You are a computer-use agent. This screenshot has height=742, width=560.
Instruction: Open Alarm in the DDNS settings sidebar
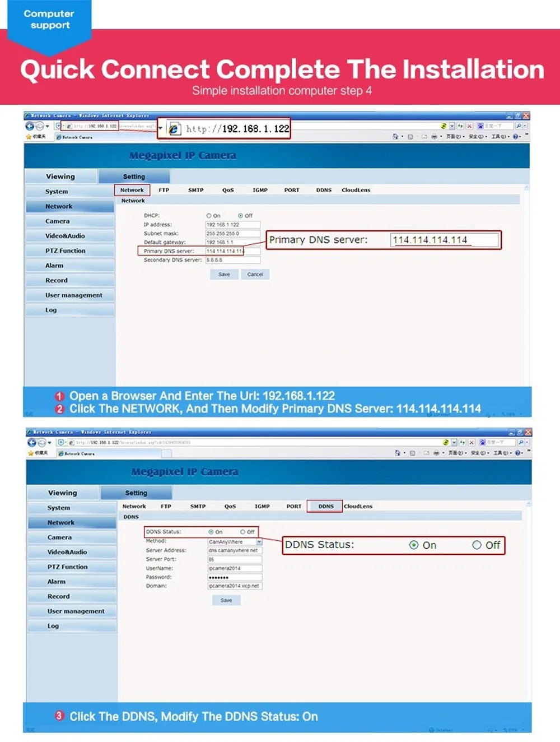click(72, 582)
